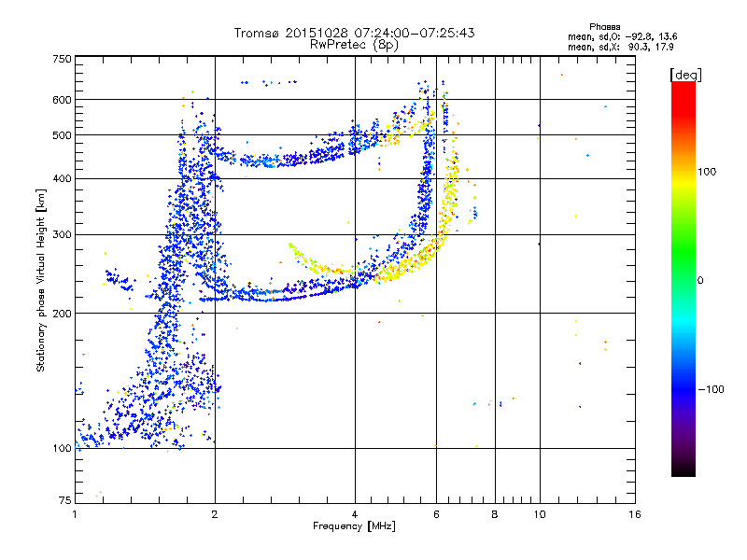Screen dimensions: 747x560
Task: Click the phase color bar
Action: coord(684,278)
